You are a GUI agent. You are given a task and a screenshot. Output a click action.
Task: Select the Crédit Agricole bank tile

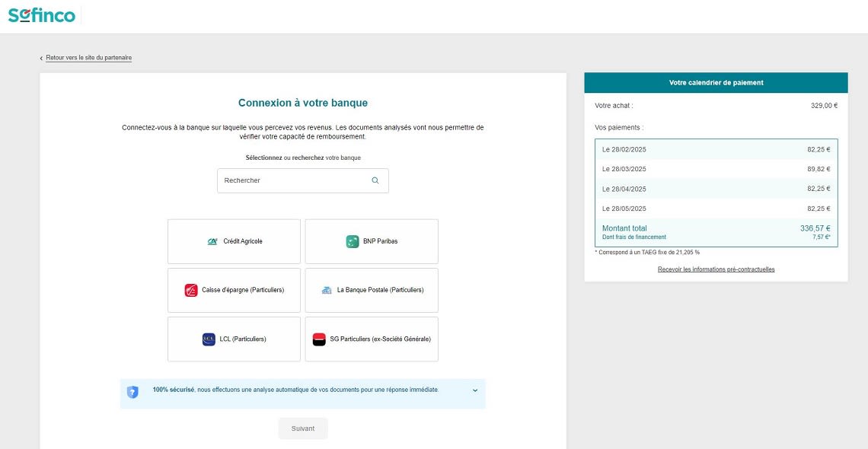pyautogui.click(x=234, y=240)
